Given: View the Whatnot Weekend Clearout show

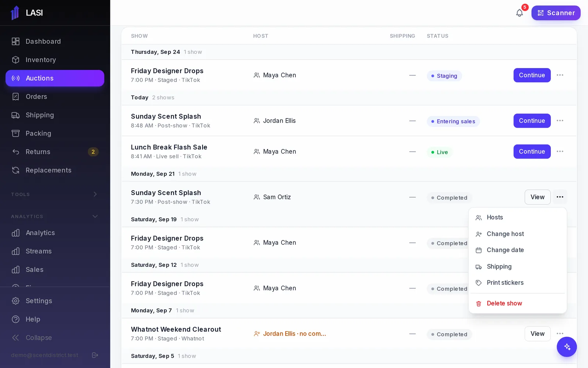Looking at the screenshot, I should (x=537, y=334).
